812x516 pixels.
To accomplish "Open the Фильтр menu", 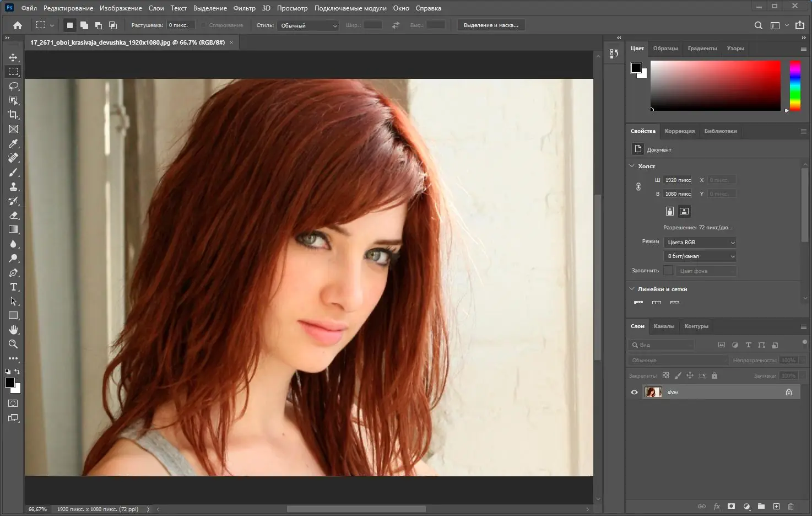I will [245, 8].
